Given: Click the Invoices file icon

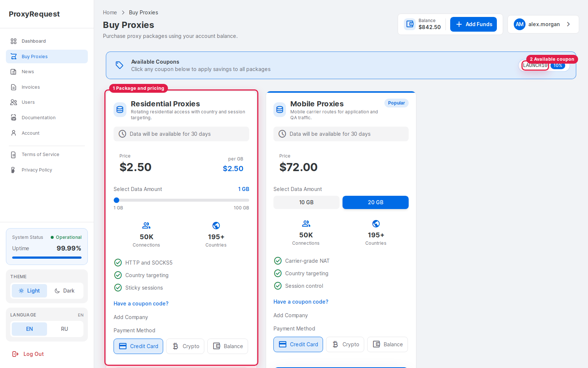Looking at the screenshot, I should click(14, 87).
